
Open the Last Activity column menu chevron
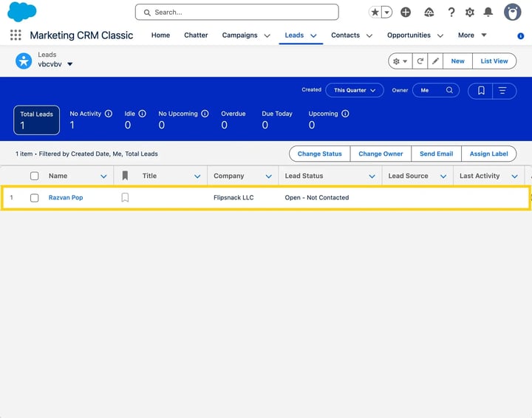[515, 177]
